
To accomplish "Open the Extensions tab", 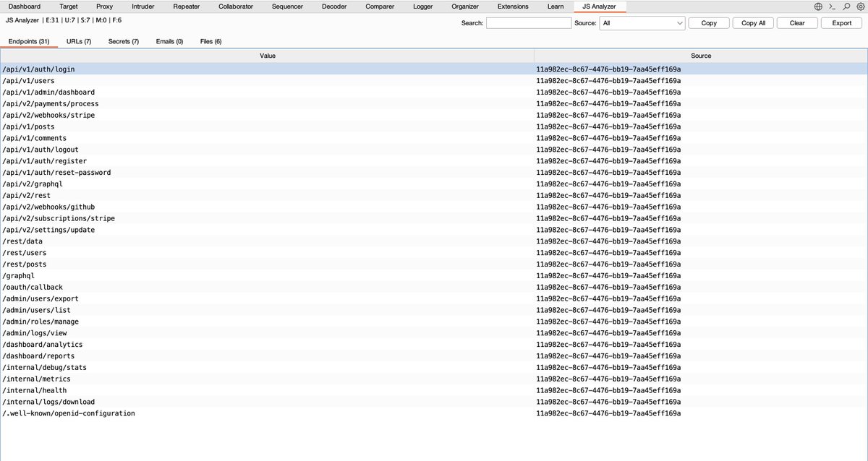I will (513, 7).
